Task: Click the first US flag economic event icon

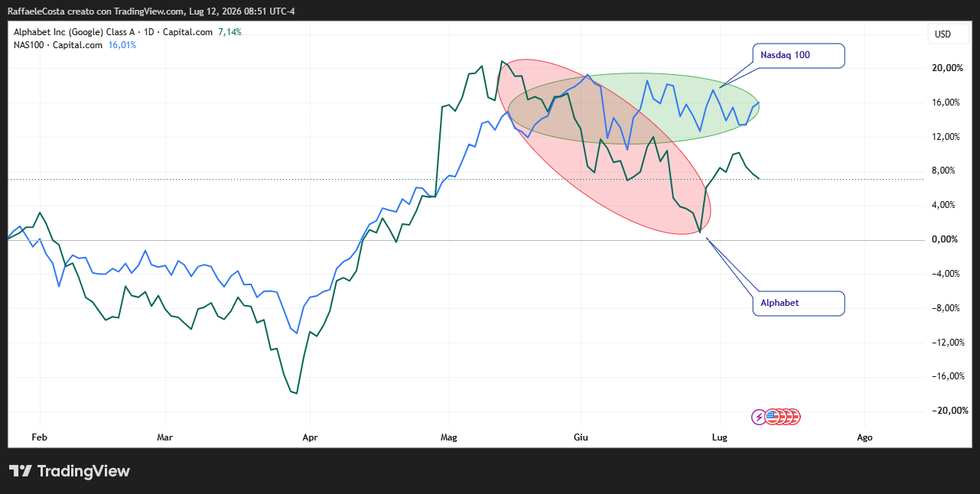Action: [x=771, y=417]
